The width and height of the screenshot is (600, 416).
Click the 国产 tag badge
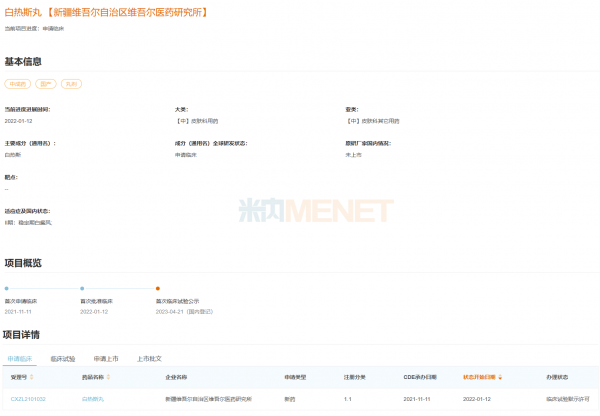tap(46, 85)
